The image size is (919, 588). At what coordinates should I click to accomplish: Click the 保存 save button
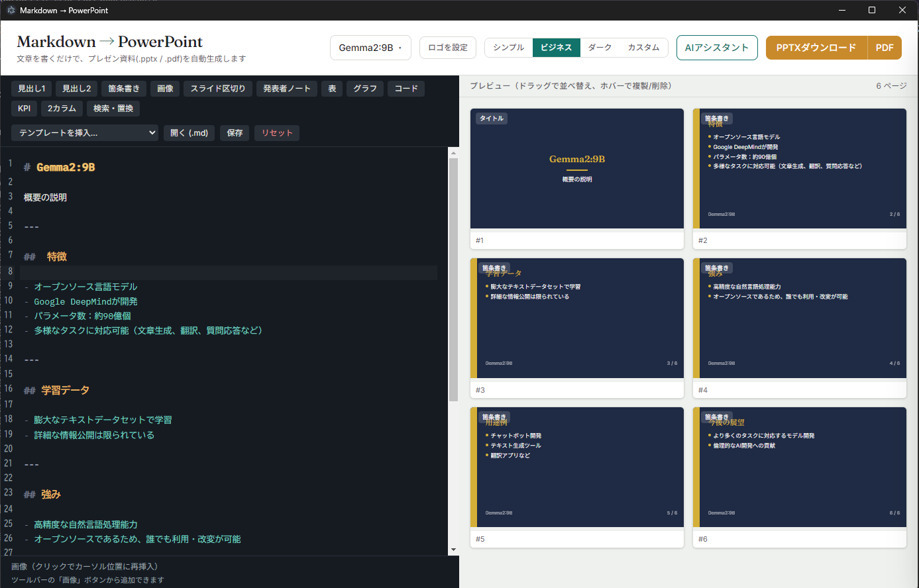[235, 133]
